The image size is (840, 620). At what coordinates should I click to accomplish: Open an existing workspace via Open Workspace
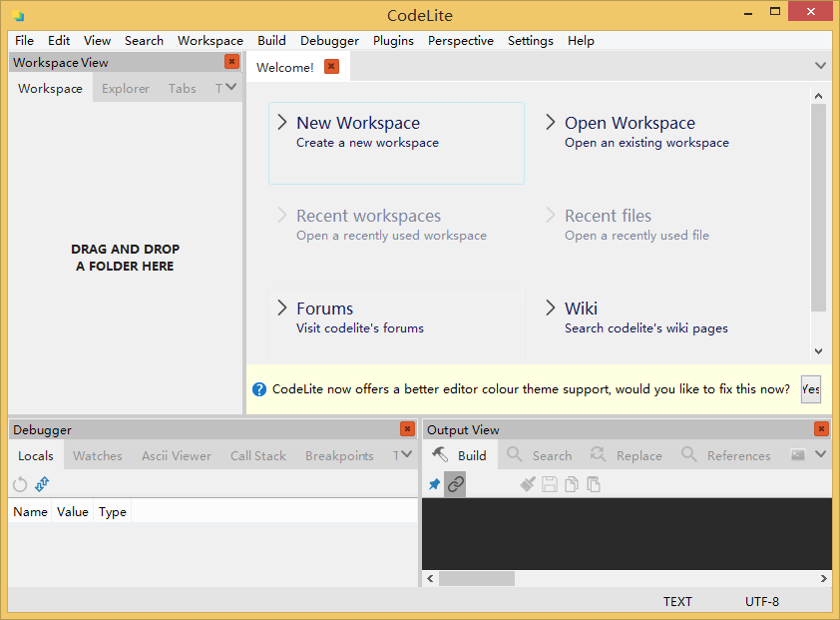tap(630, 122)
